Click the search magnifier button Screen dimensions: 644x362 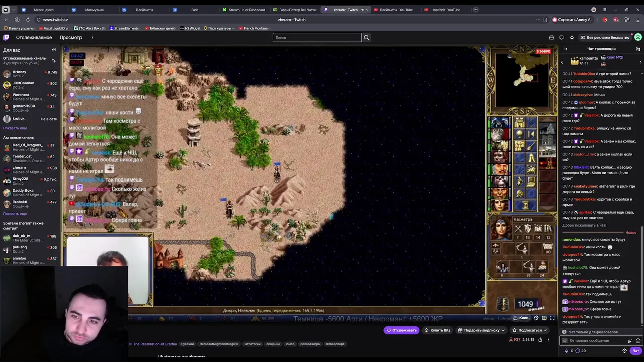coord(366,37)
